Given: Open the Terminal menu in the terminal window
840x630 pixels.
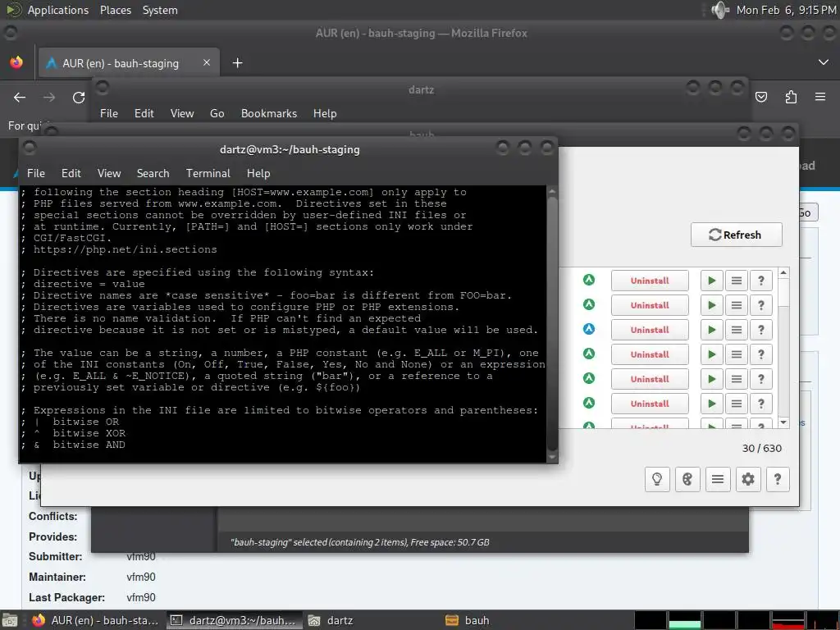Looking at the screenshot, I should (x=208, y=174).
